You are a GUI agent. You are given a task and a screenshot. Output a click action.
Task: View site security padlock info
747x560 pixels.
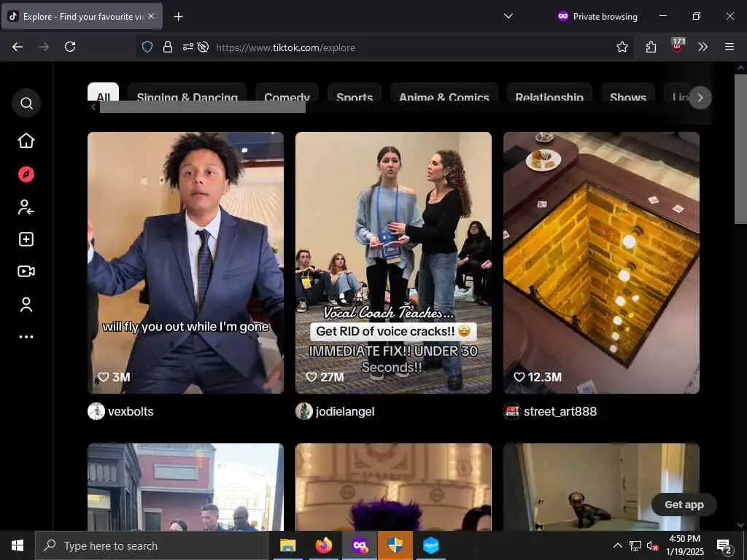(168, 47)
